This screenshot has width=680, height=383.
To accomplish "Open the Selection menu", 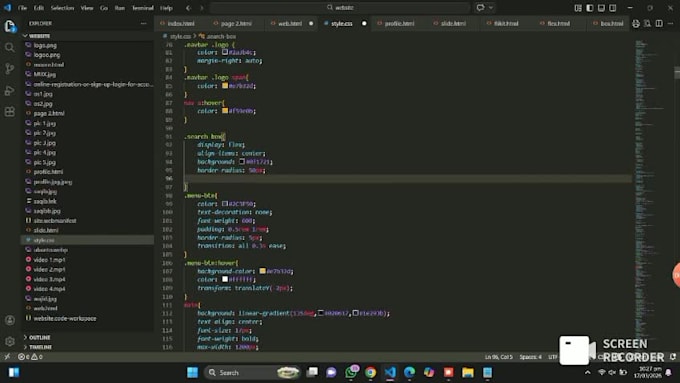I will [x=62, y=8].
